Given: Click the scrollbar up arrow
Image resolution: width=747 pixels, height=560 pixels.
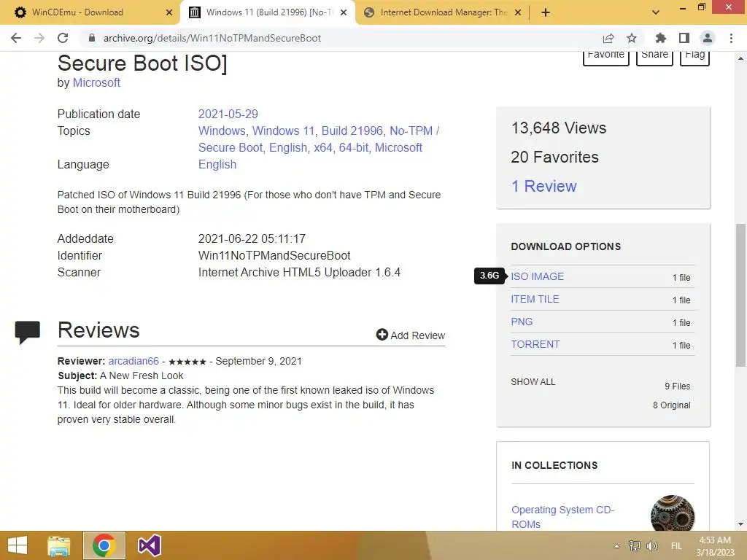Looking at the screenshot, I should 740,58.
